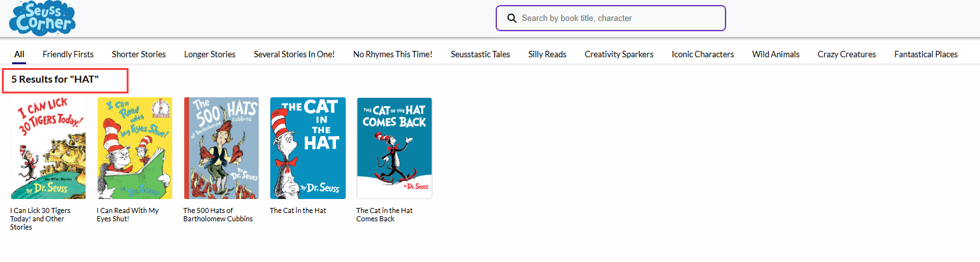Go to Longer Stories tab

(x=210, y=55)
